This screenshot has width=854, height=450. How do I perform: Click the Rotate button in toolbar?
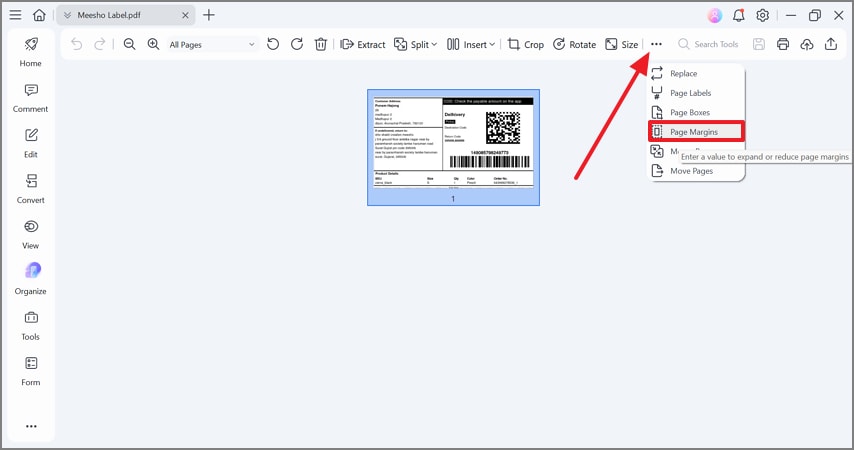[x=574, y=44]
